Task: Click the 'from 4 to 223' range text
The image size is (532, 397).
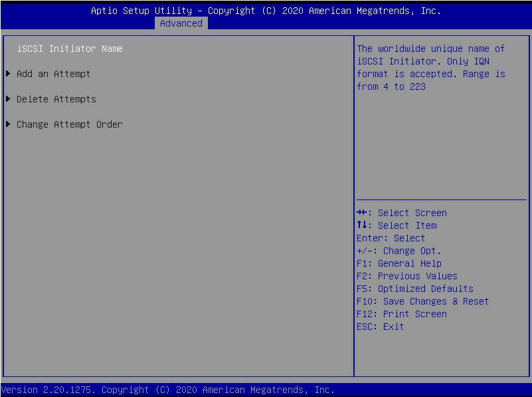Action: coord(391,86)
